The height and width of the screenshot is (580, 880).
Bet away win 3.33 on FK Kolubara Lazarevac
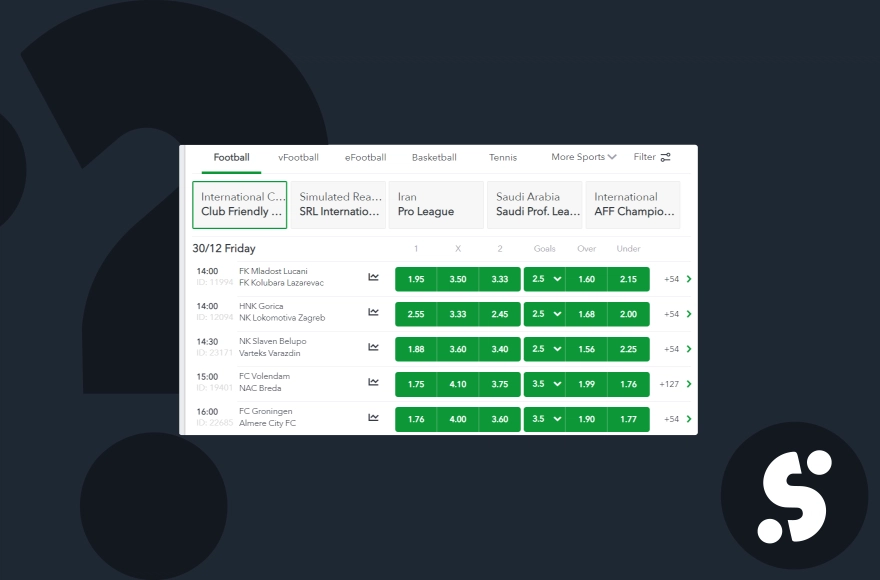pos(499,279)
